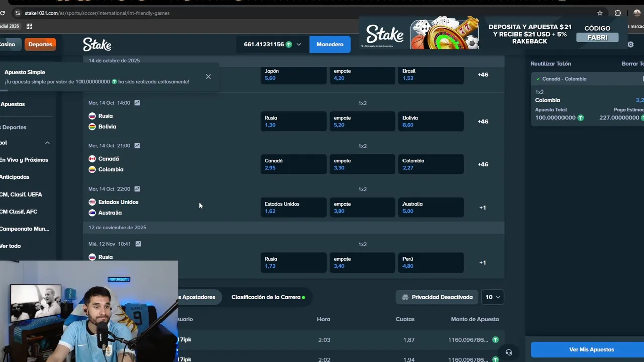The width and height of the screenshot is (644, 362).
Task: Open Canadá - Colombia bet slip entry
Action: point(588,79)
